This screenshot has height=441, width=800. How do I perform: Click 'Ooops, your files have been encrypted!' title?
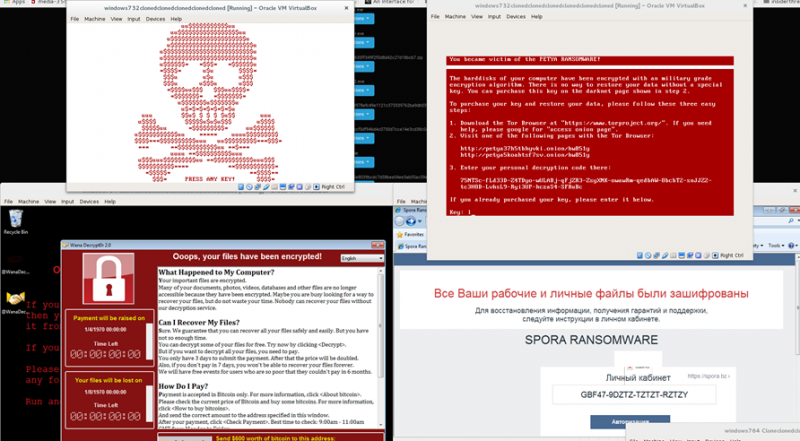[x=247, y=256]
